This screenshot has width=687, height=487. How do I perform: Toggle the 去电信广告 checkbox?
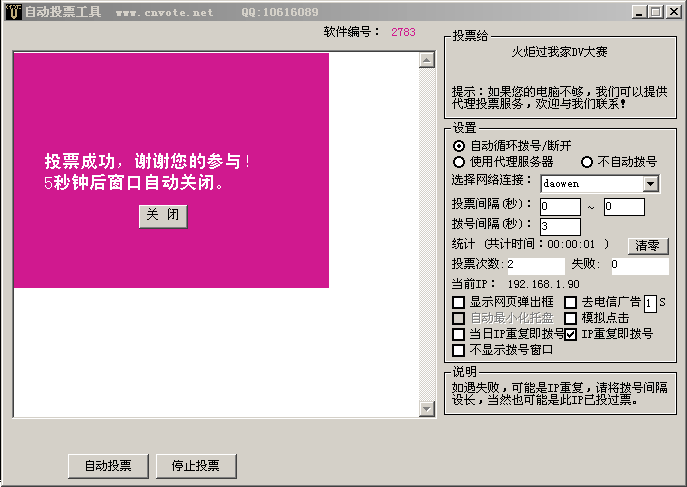571,302
